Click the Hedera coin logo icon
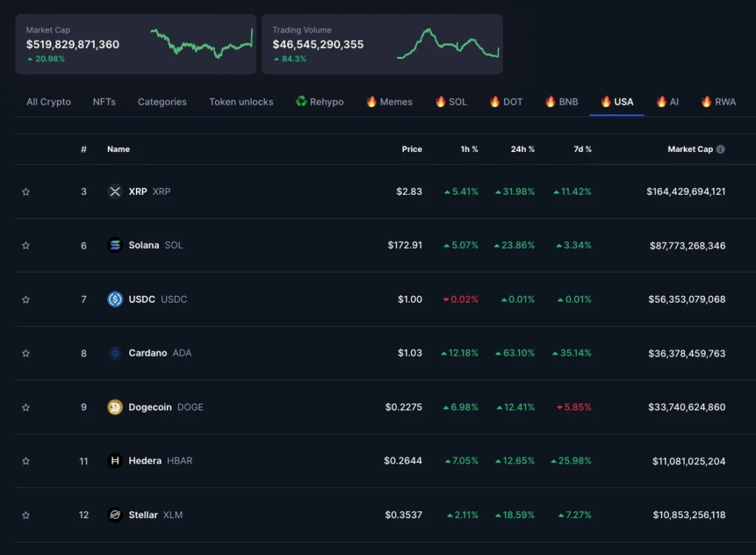 pos(114,461)
